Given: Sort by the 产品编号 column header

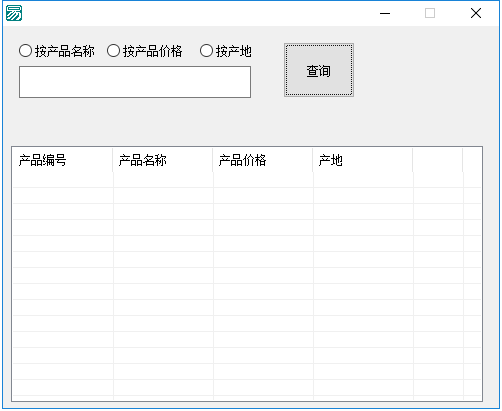Looking at the screenshot, I should pyautogui.click(x=62, y=160).
